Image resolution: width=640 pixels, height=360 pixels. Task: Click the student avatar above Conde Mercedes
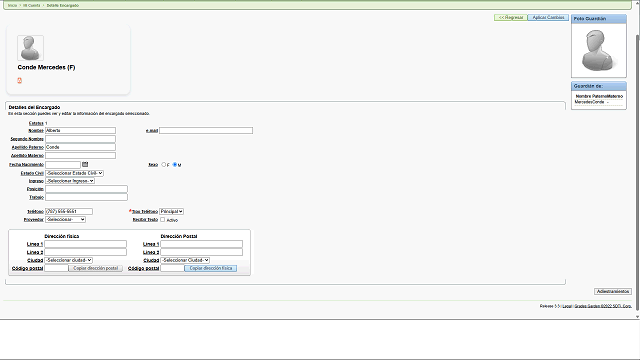30,48
